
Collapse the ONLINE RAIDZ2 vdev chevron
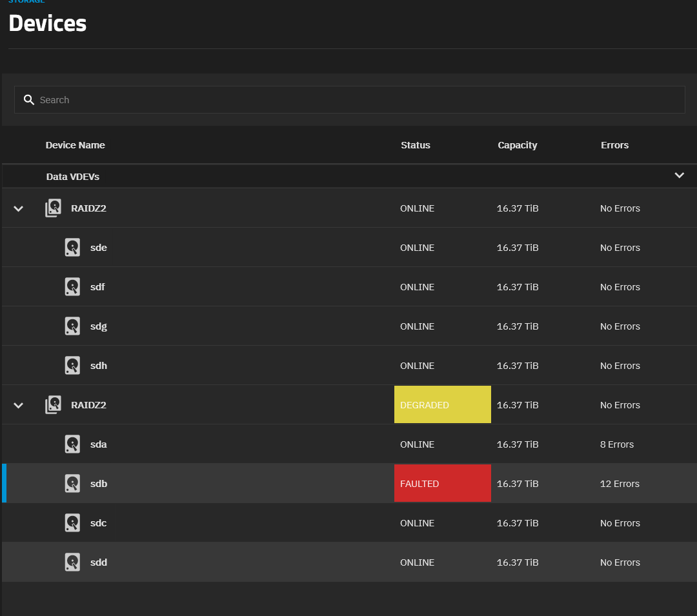click(18, 208)
